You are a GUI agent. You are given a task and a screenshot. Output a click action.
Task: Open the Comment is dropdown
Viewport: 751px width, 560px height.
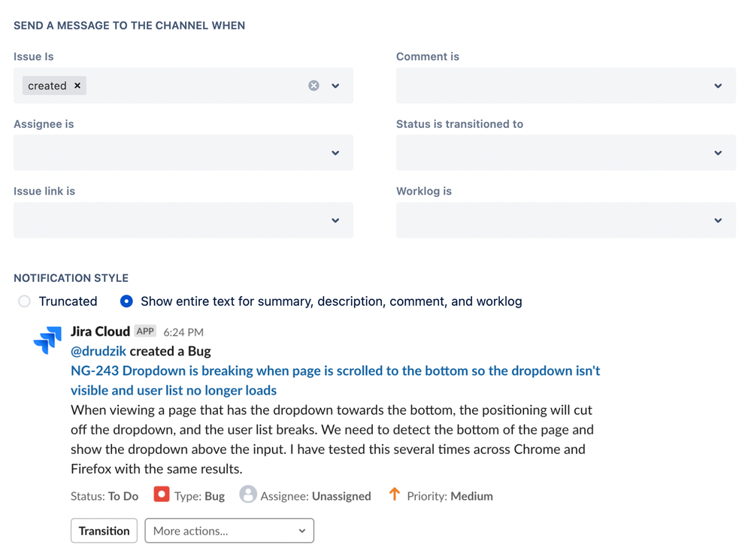pyautogui.click(x=565, y=86)
